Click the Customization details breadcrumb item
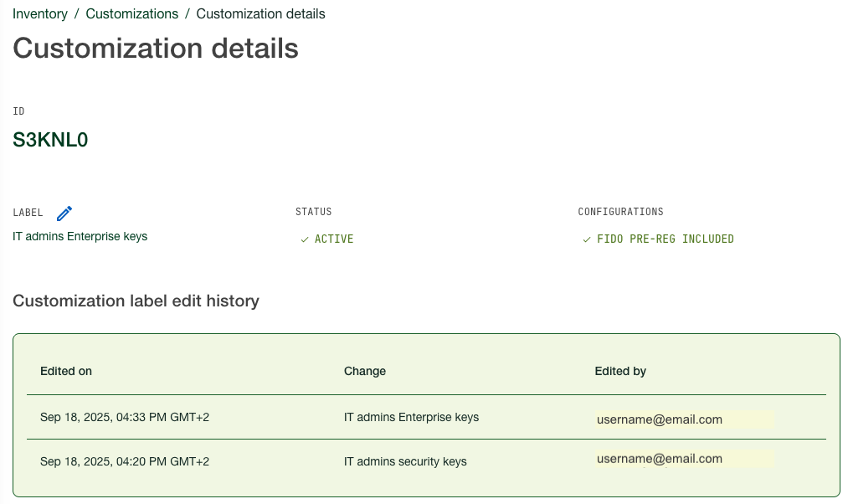The height and width of the screenshot is (504, 848). (x=260, y=14)
